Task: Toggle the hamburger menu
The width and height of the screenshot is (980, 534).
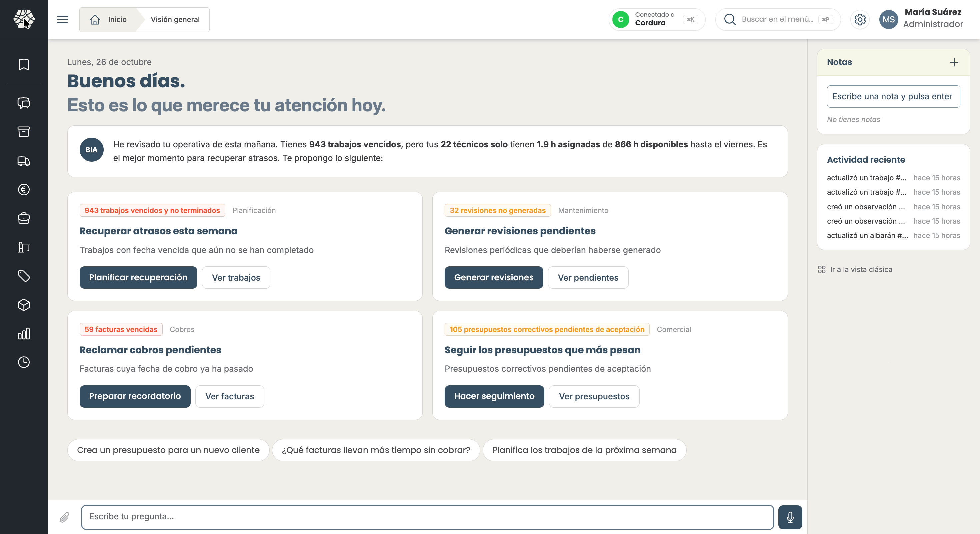Action: tap(62, 19)
